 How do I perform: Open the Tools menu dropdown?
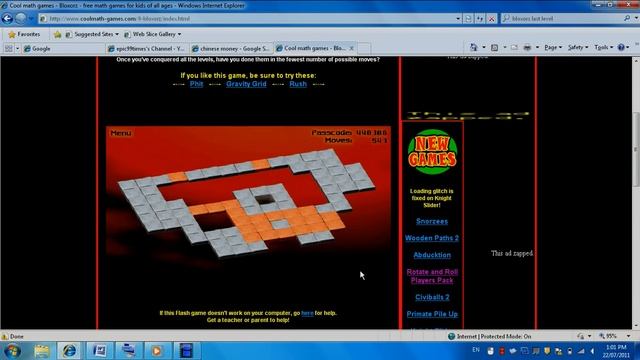coord(604,48)
